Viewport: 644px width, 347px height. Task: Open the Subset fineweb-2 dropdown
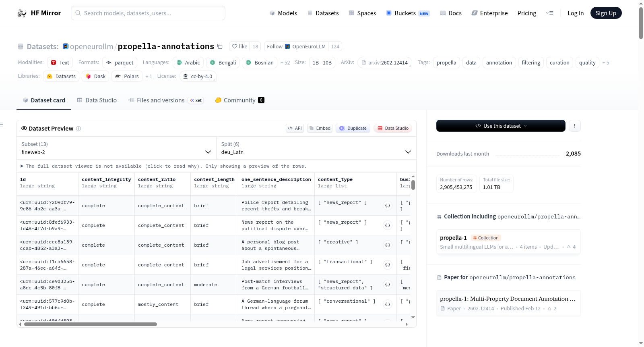coord(116,148)
